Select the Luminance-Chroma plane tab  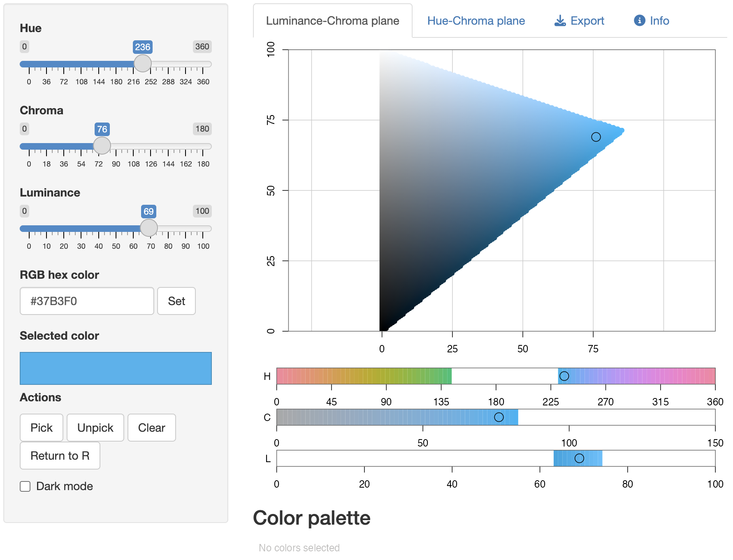[332, 21]
